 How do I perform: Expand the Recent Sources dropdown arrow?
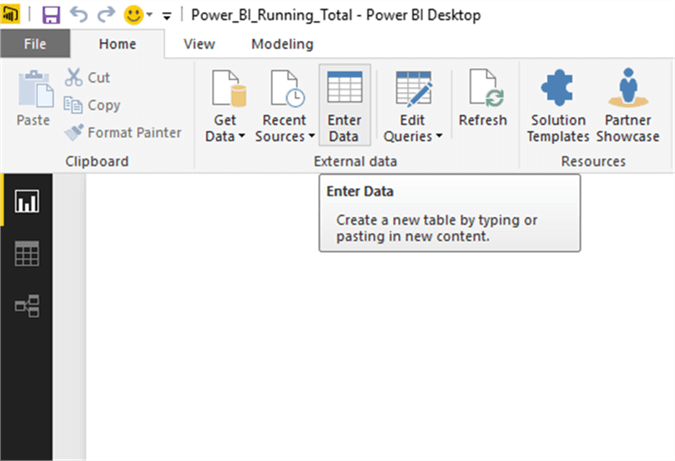pyautogui.click(x=311, y=136)
